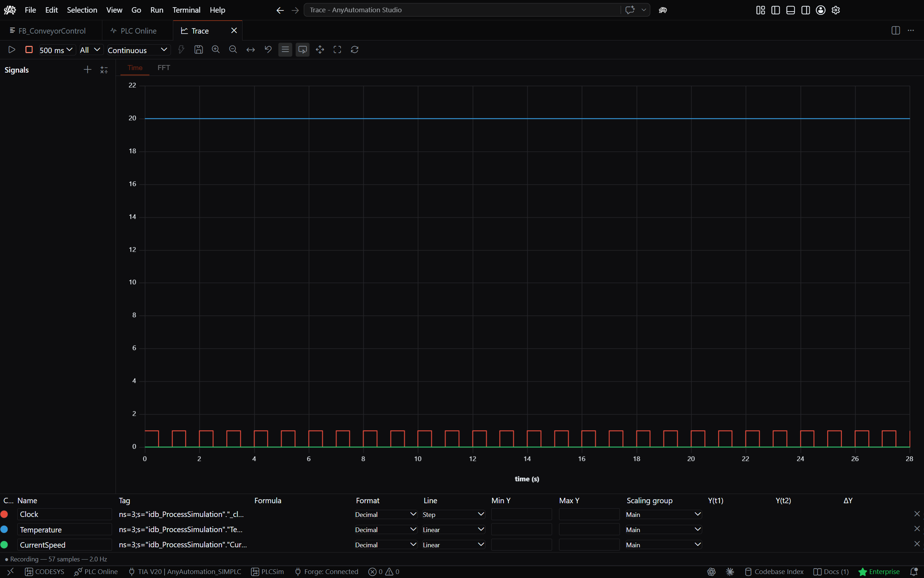Image resolution: width=924 pixels, height=578 pixels.
Task: Undo the last zoom with the curved arrow icon
Action: (x=268, y=50)
